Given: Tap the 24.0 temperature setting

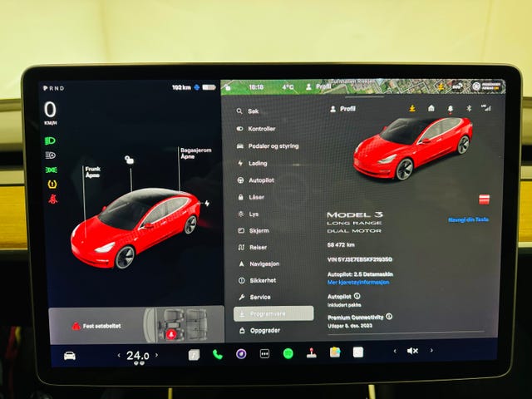Looking at the screenshot, I should coord(137,356).
